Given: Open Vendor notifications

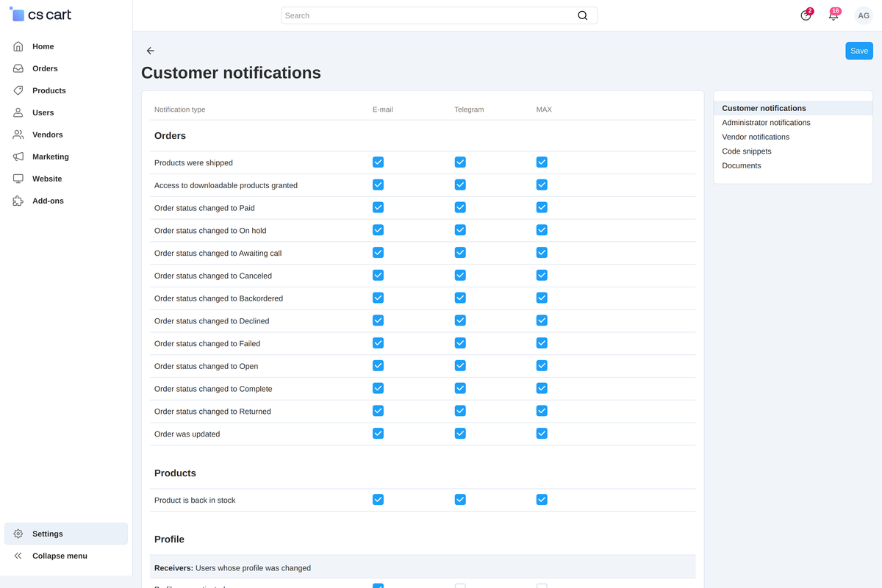Looking at the screenshot, I should [x=756, y=137].
